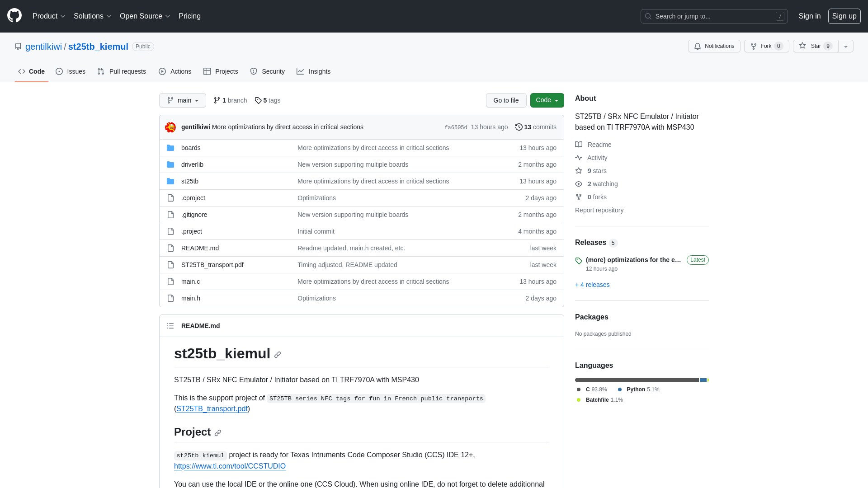View the 0 forks link in About

[x=591, y=197]
